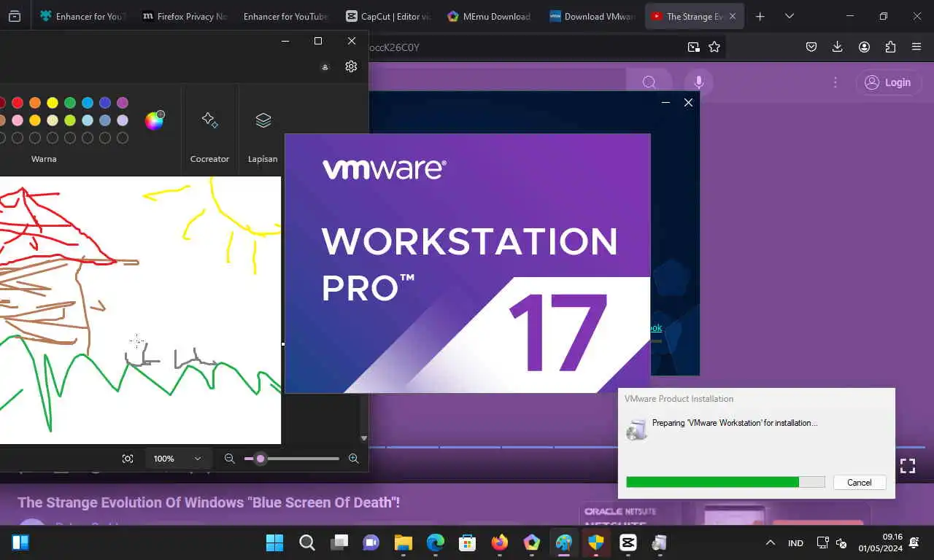The image size is (934, 560).
Task: Open Windows Security shield on the taskbar
Action: pyautogui.click(x=595, y=542)
